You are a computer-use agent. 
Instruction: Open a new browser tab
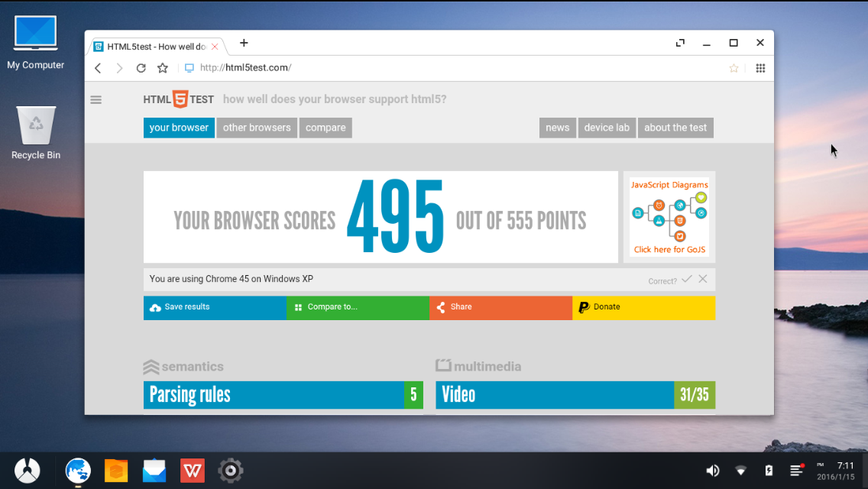244,44
